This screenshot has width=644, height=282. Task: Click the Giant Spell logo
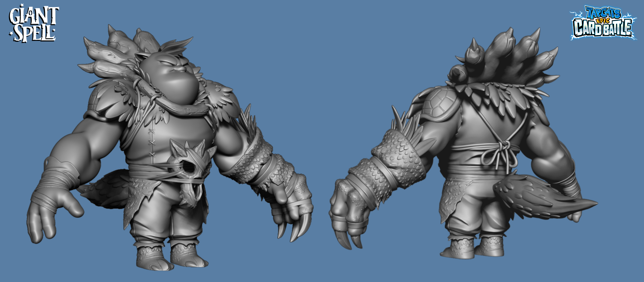(33, 24)
